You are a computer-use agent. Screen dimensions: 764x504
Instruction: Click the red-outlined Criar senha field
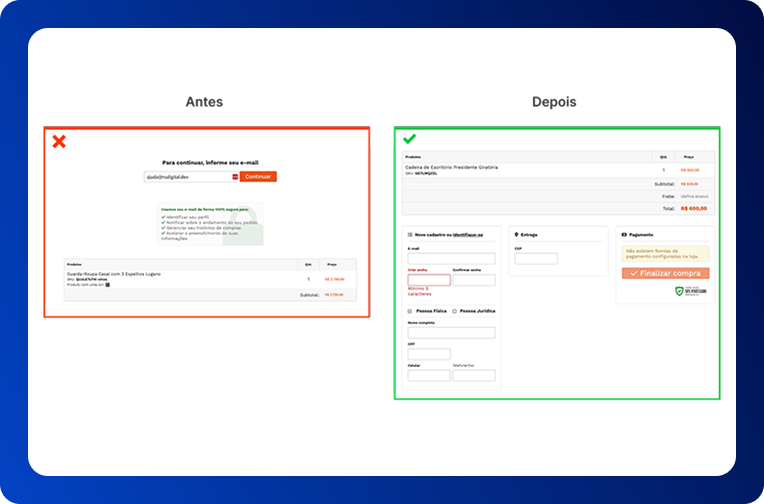coord(429,280)
